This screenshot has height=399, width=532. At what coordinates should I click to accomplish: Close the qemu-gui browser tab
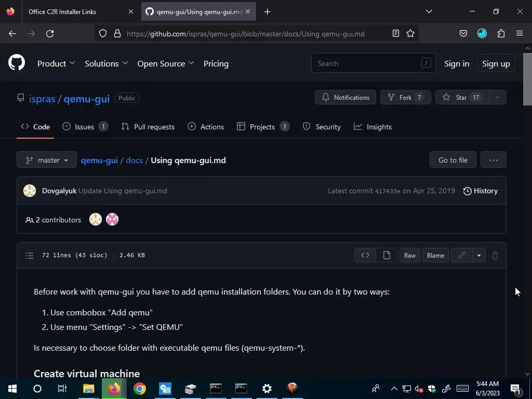coord(248,11)
